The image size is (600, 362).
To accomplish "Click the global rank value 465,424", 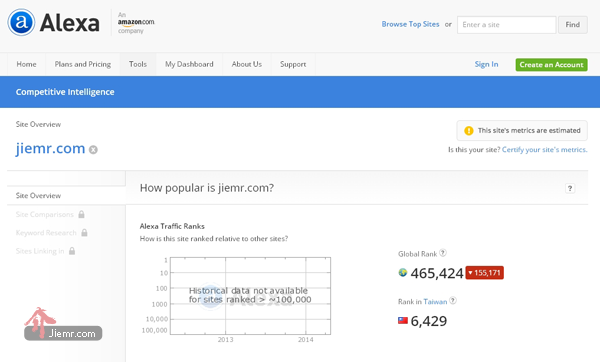I will pyautogui.click(x=437, y=273).
